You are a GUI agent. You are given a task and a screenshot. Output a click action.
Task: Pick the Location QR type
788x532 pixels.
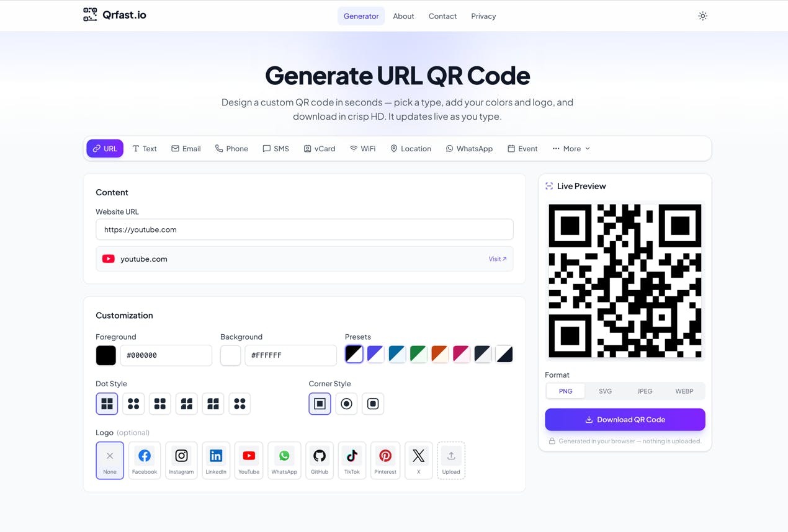point(411,149)
